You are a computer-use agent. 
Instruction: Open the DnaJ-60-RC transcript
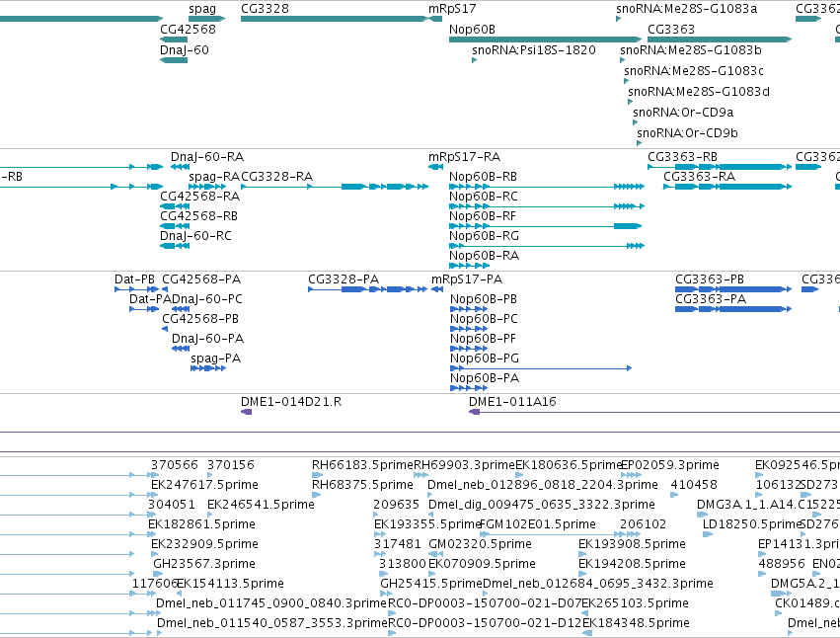(x=175, y=246)
